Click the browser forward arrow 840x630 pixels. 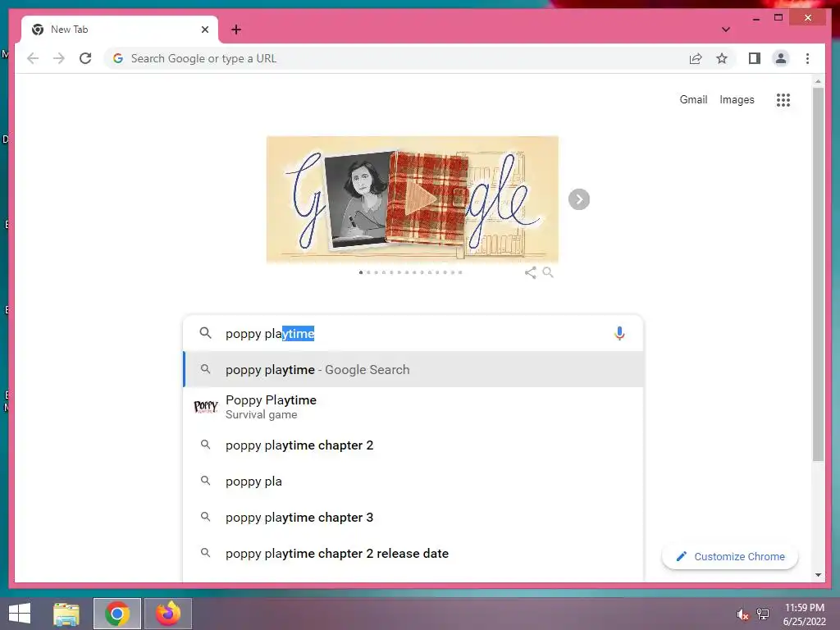pyautogui.click(x=59, y=58)
